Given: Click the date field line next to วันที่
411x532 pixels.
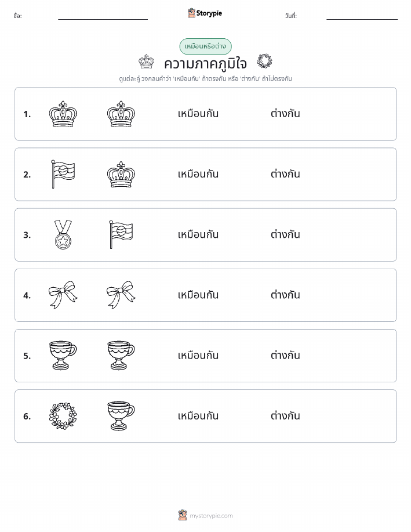Looking at the screenshot, I should click(x=362, y=19).
